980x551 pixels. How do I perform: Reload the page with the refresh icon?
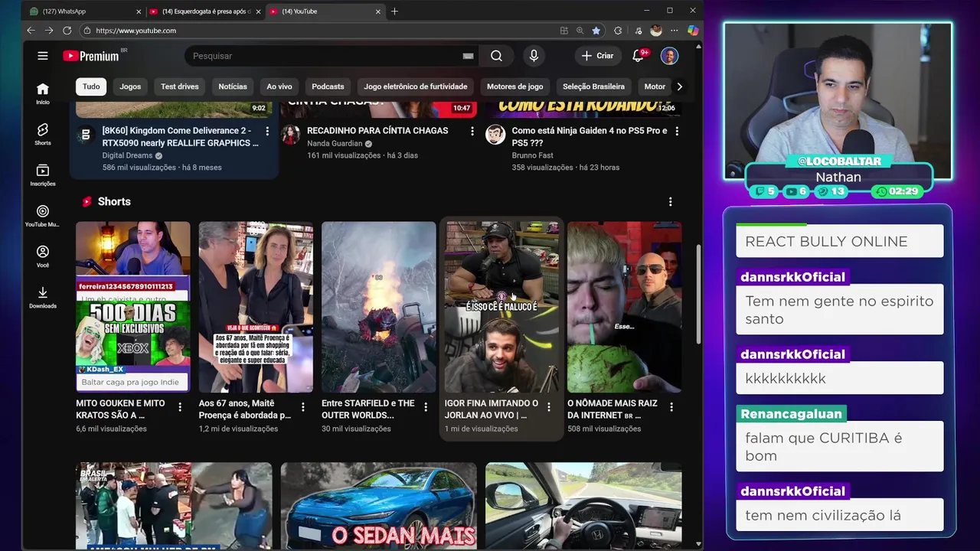coord(67,31)
